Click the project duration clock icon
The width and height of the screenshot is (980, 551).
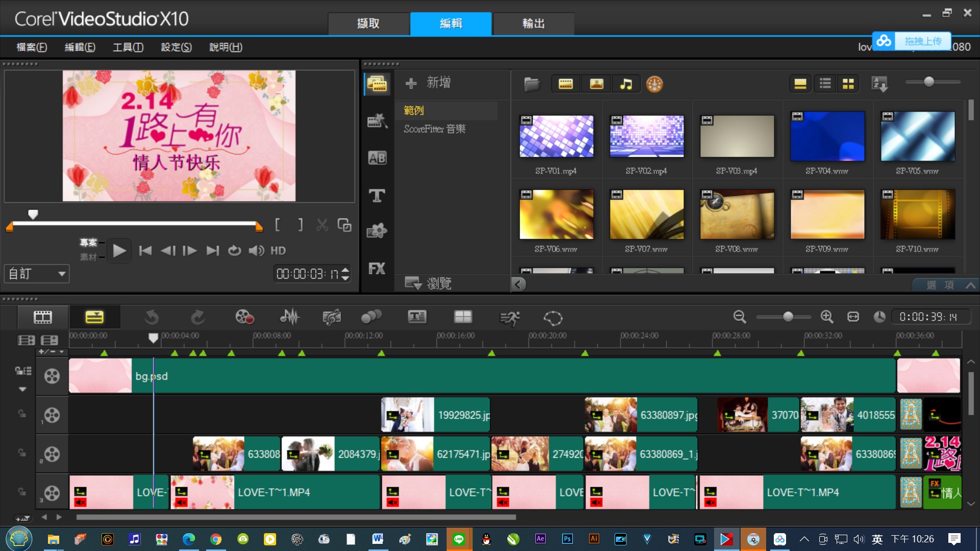(879, 317)
